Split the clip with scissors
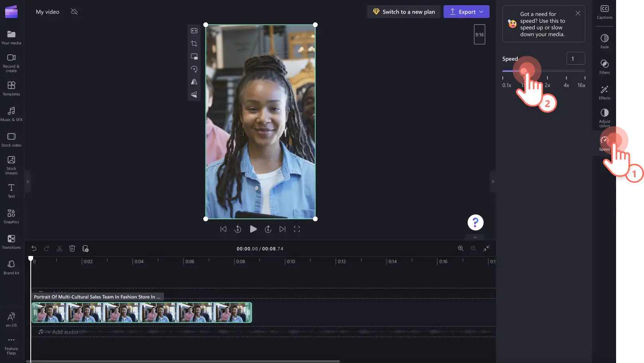 (x=59, y=248)
